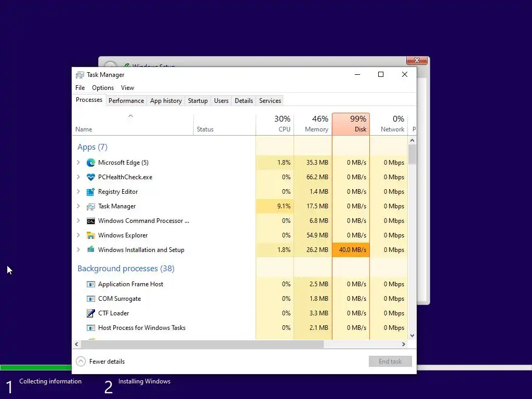Image resolution: width=532 pixels, height=399 pixels.
Task: Click the Microsoft Edge process icon
Action: (x=90, y=163)
